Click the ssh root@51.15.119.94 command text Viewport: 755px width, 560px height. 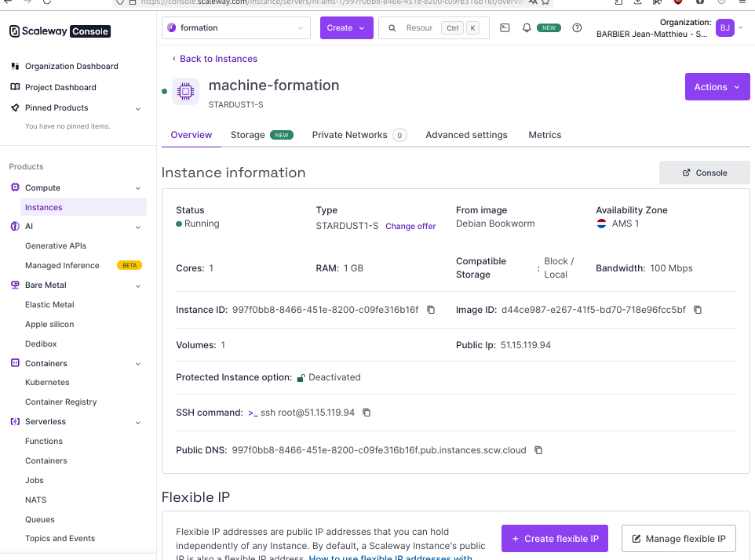point(307,413)
